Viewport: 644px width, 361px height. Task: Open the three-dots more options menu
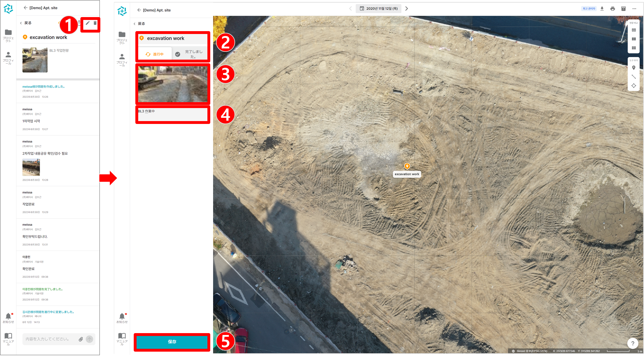point(634,9)
